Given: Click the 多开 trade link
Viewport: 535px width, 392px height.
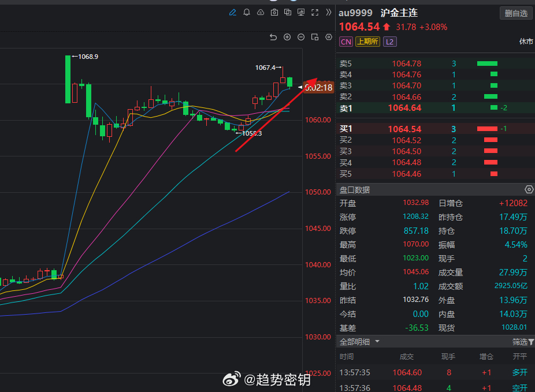Looking at the screenshot, I should point(521,372).
